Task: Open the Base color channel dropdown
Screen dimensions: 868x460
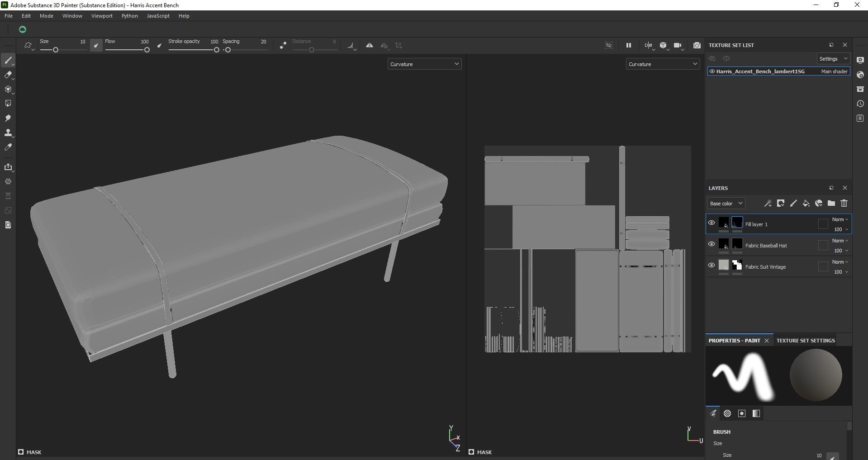Action: tap(726, 204)
